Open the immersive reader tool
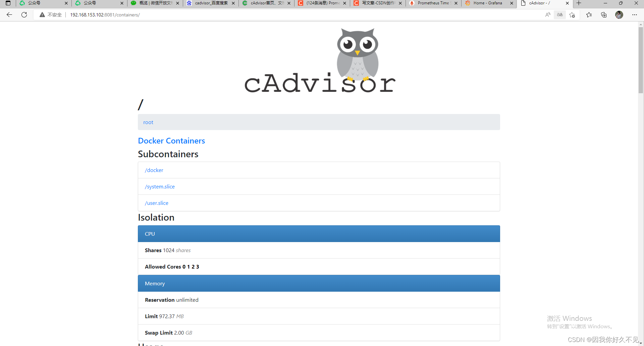This screenshot has height=346, width=644. 559,15
